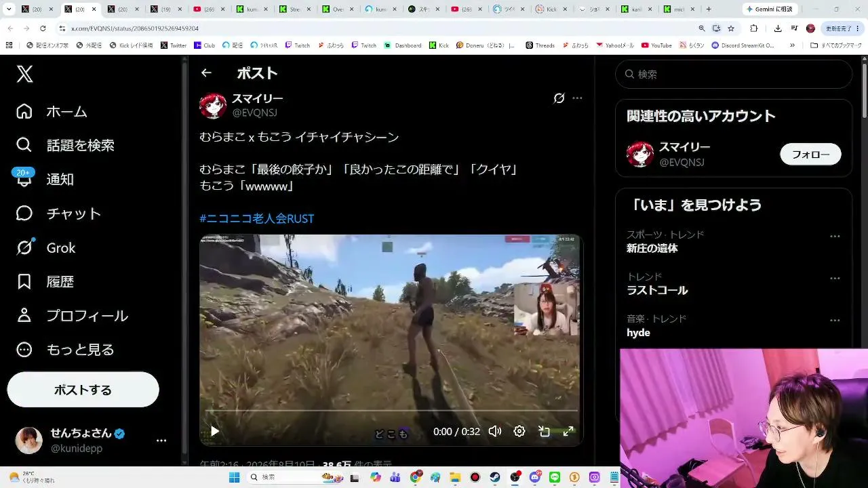Click the Grok icon on スマイリー's post

[x=559, y=98]
